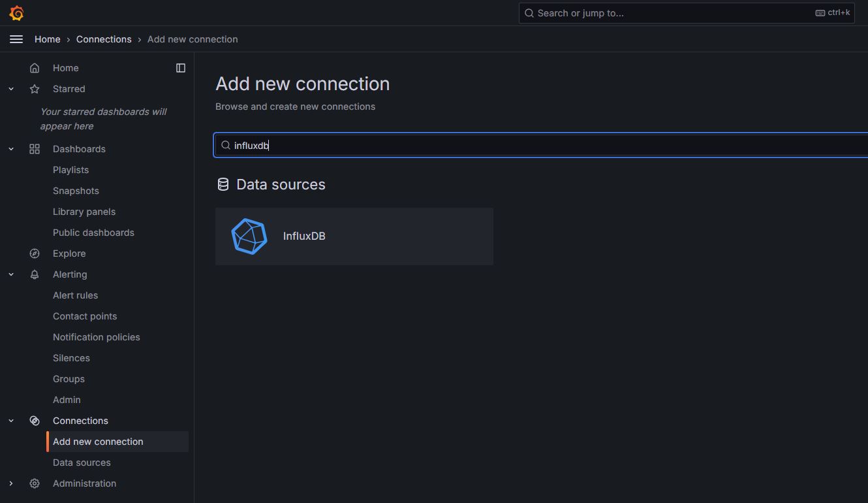The width and height of the screenshot is (868, 503).
Task: Click the Grafana logo icon
Action: (x=16, y=13)
